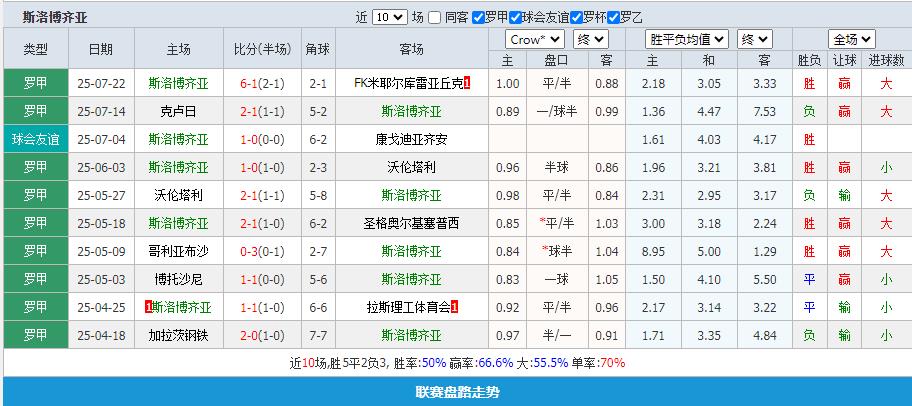The image size is (912, 406).
Task: Uncheck the 球会友谊 filter checkbox
Action: click(516, 18)
